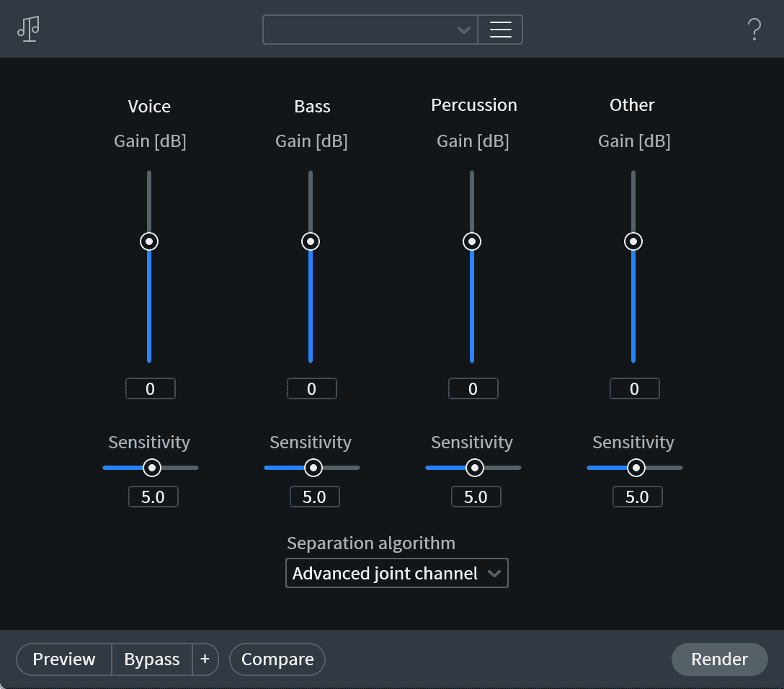Select the Percussion gain value field
The height and width of the screenshot is (689, 784).
tap(473, 388)
